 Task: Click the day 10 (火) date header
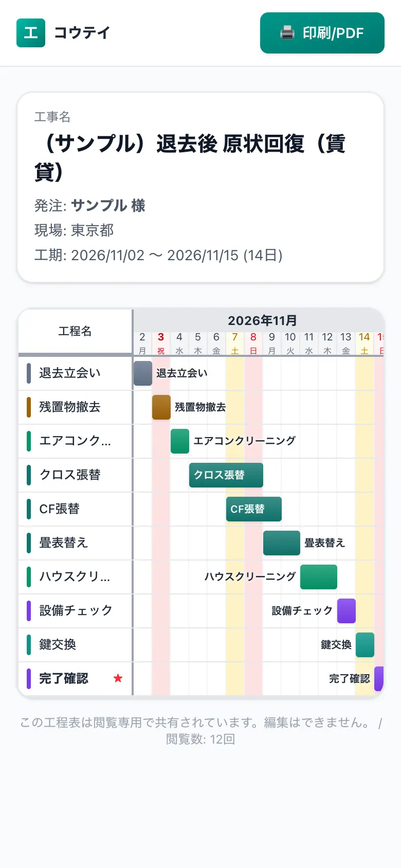pos(290,343)
